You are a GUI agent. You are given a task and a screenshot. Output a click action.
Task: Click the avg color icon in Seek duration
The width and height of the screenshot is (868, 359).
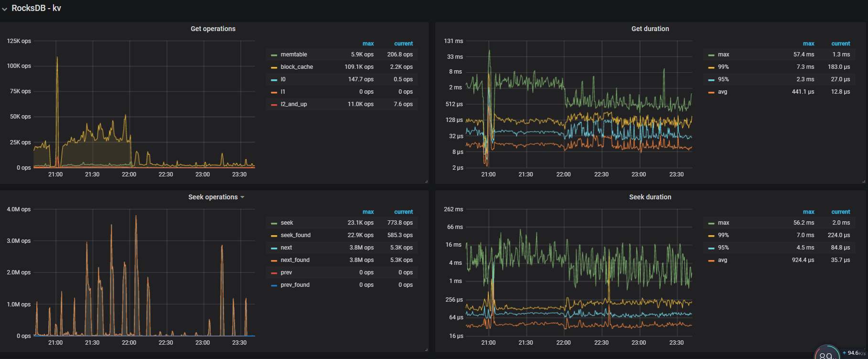711,261
